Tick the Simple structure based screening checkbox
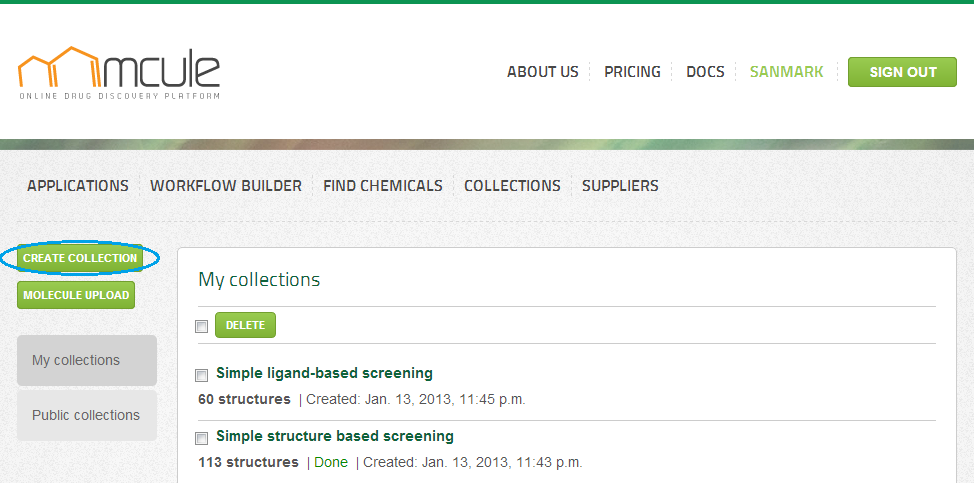The width and height of the screenshot is (974, 483). click(x=202, y=438)
